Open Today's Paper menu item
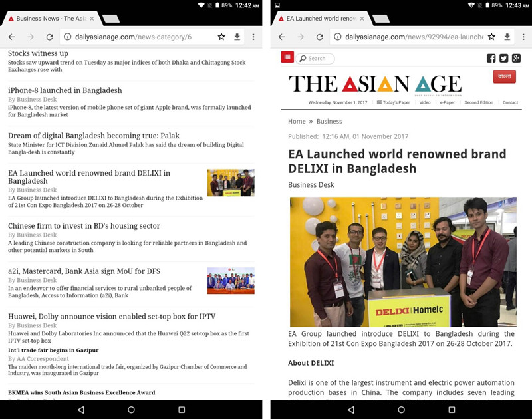The width and height of the screenshot is (532, 419). 393,102
